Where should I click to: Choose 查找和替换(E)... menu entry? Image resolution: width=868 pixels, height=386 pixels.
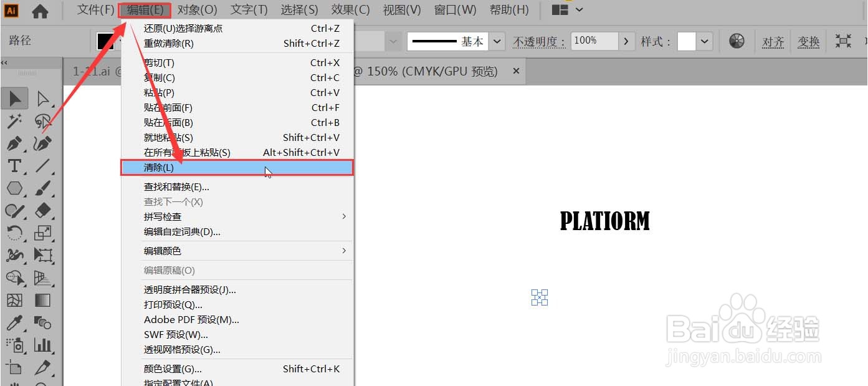click(237, 186)
